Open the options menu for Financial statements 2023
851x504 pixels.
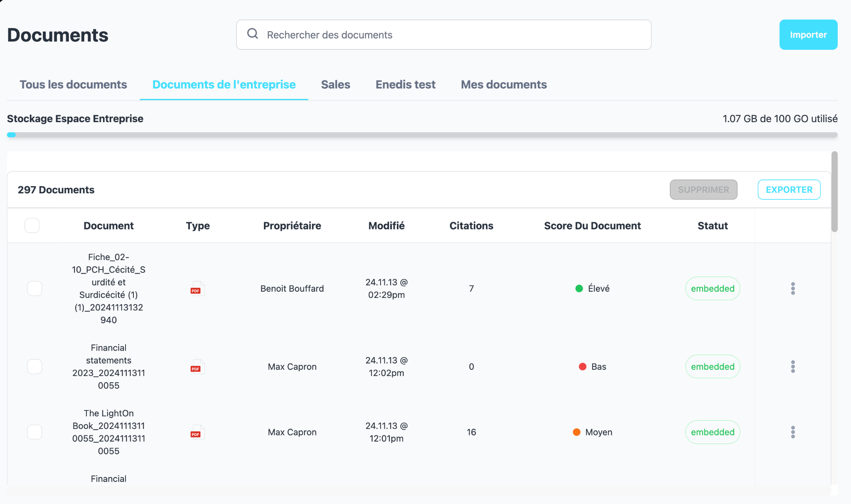click(x=794, y=366)
